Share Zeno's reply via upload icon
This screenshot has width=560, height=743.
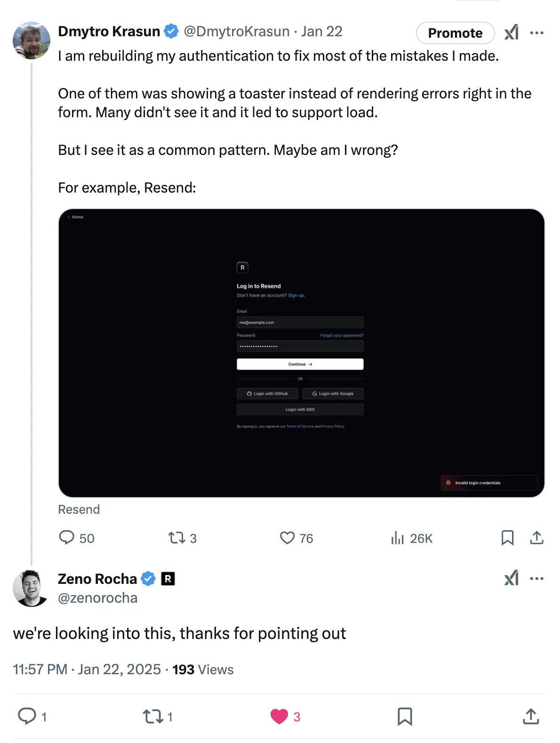point(530,716)
